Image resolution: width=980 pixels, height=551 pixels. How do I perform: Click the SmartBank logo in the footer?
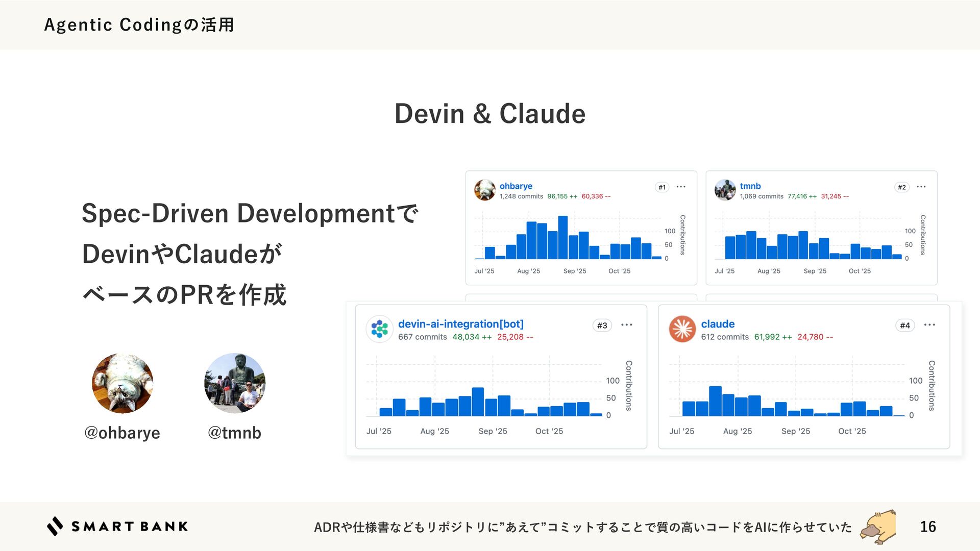[x=117, y=527]
